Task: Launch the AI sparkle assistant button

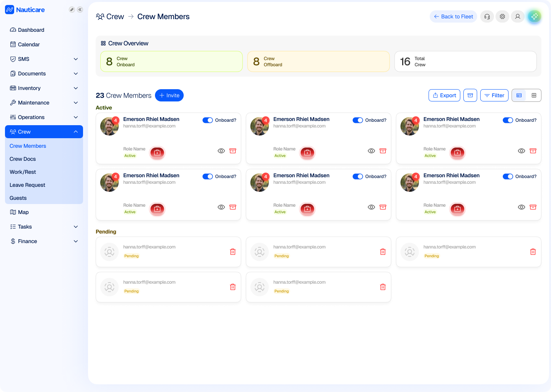Action: (535, 16)
